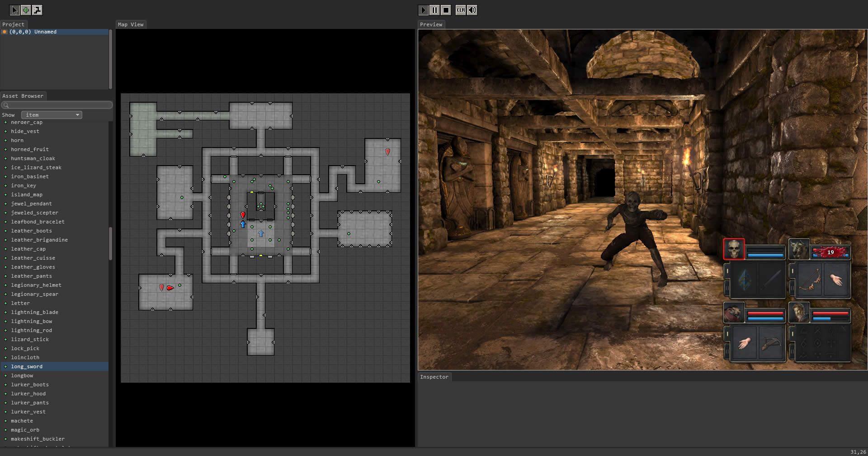868x456 pixels.
Task: Mute sound with the speaker icon
Action: (472, 10)
